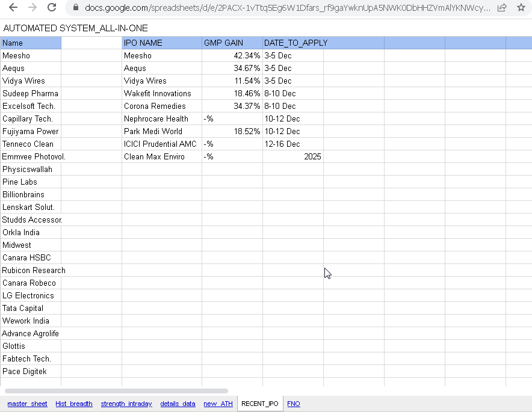
Task: Select the Clean Max Enviro cell
Action: pos(162,156)
